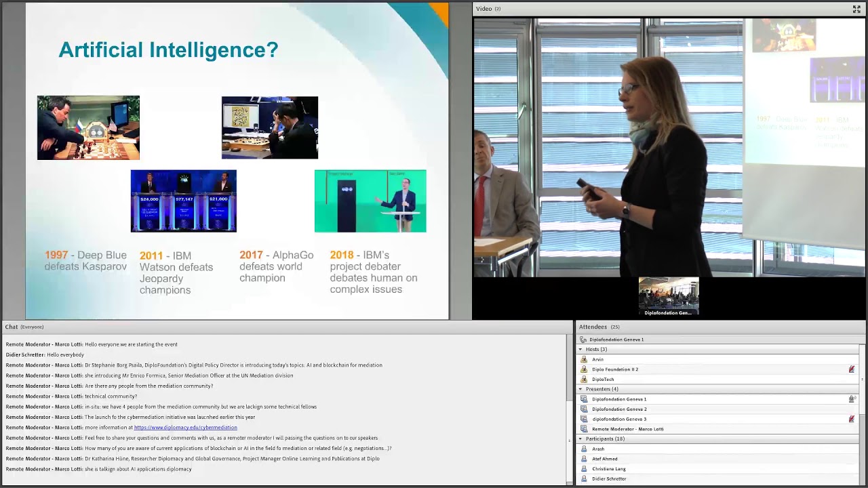Click chat message 'Are there any people from the mediation community?'
Screen dimensions: 868x488
click(109, 386)
